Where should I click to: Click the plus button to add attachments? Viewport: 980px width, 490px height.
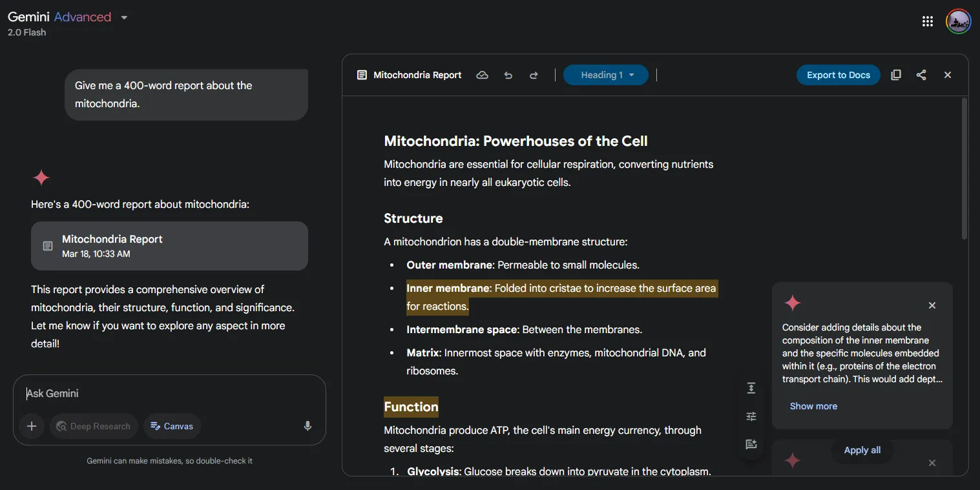(x=31, y=426)
